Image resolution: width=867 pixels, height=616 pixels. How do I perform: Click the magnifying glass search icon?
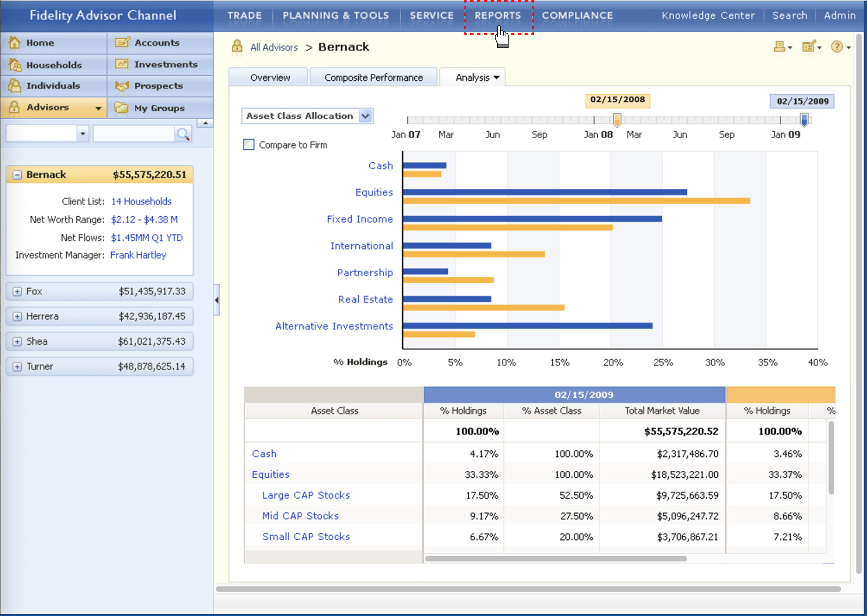coord(183,134)
